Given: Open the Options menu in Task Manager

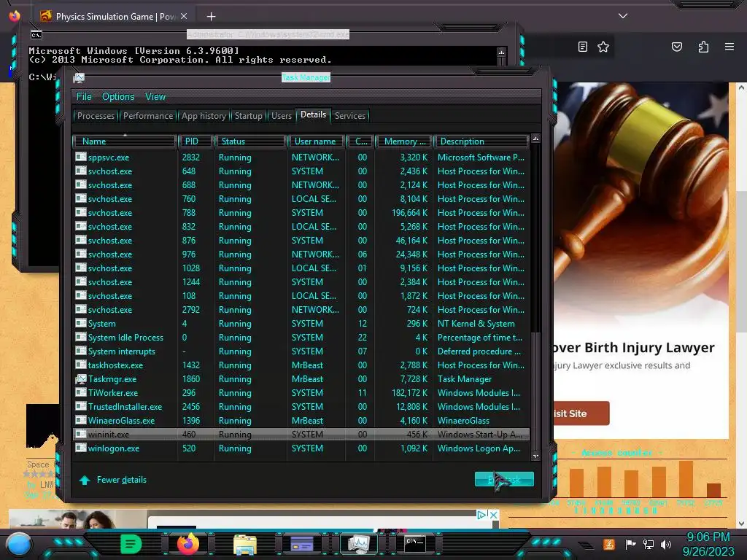Looking at the screenshot, I should coord(118,97).
